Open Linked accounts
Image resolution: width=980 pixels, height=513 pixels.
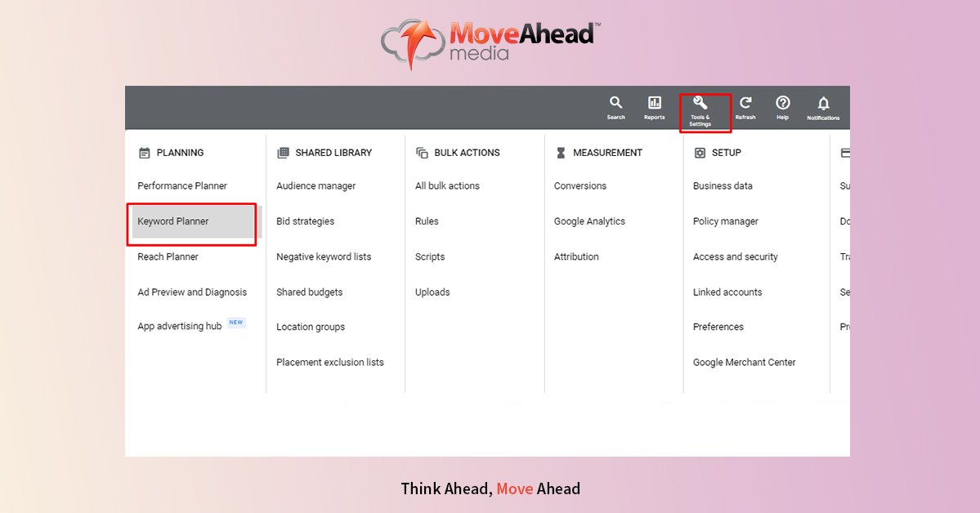coord(727,292)
